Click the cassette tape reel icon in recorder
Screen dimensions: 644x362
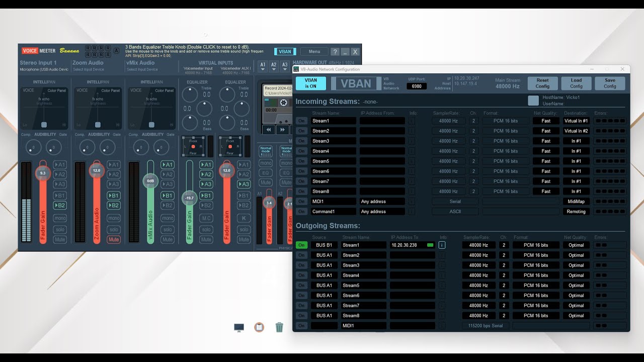[x=284, y=103]
